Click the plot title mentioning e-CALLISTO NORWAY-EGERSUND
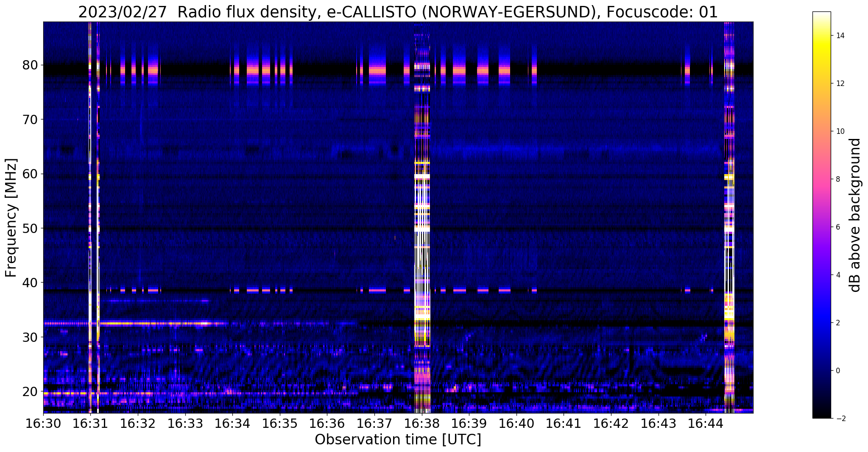 tap(398, 12)
